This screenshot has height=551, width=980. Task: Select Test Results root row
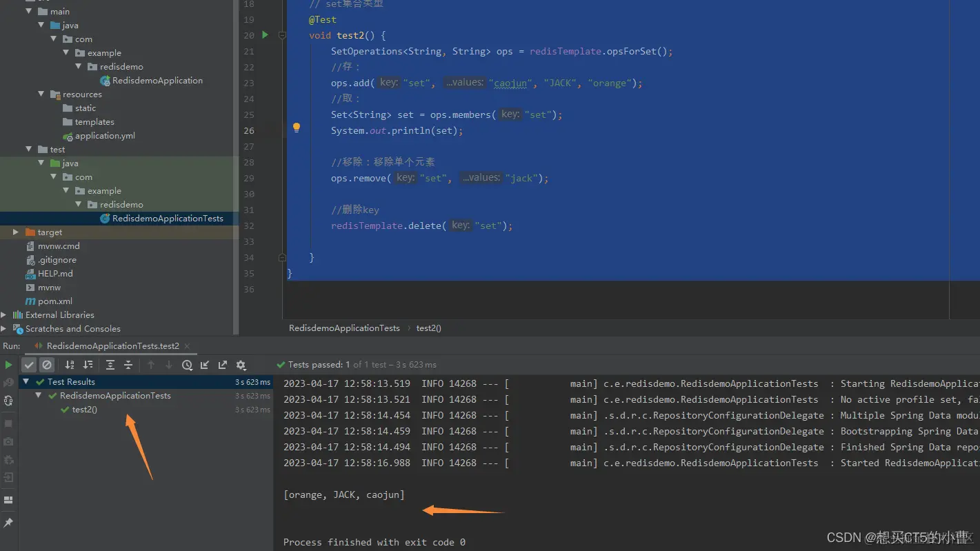point(146,381)
